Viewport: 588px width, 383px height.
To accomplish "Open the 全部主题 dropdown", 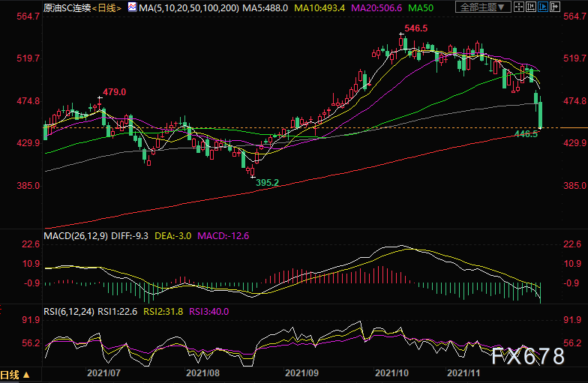I will [483, 7].
